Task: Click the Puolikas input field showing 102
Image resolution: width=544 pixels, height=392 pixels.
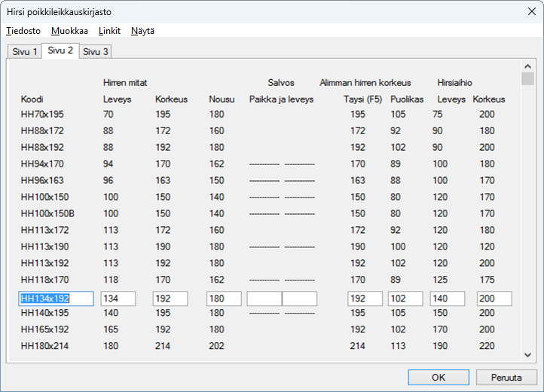Action: coord(405,299)
